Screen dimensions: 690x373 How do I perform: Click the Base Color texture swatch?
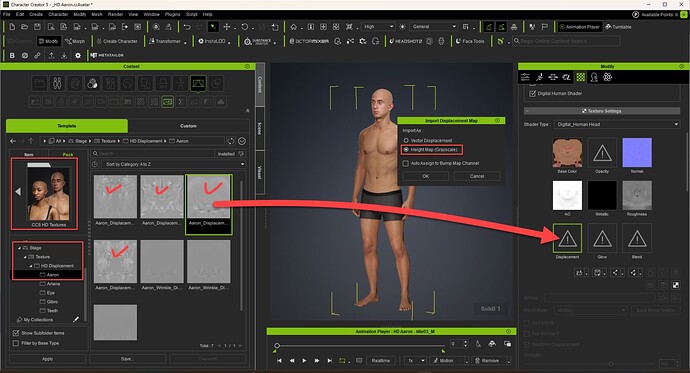click(567, 152)
